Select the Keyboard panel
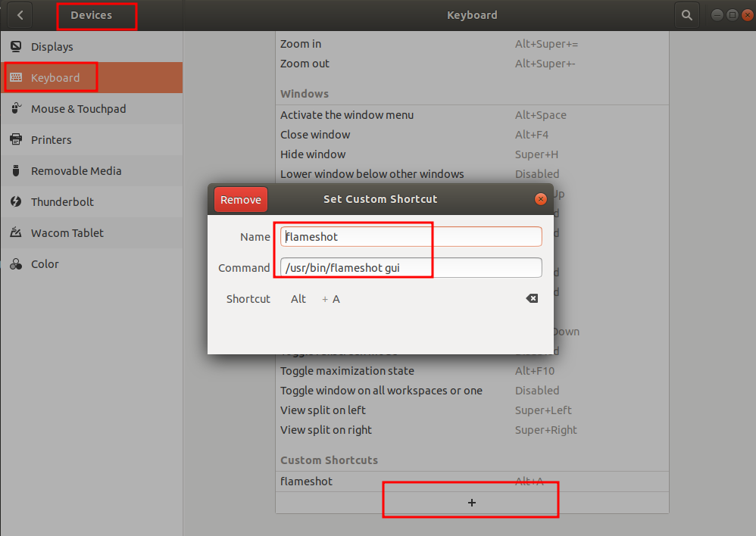This screenshot has height=536, width=756. (92, 77)
